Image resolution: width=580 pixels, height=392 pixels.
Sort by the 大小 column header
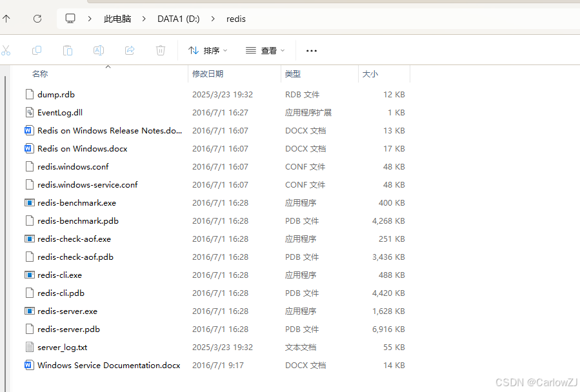pyautogui.click(x=370, y=74)
